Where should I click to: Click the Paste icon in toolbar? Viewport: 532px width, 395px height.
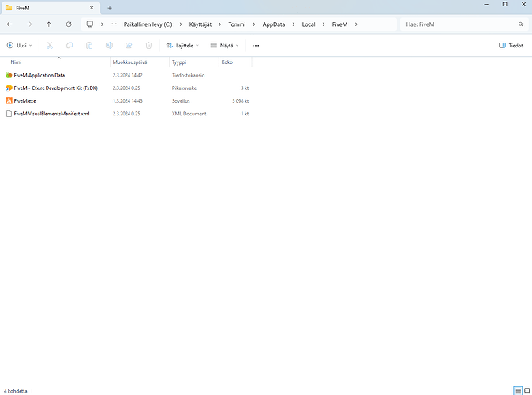pyautogui.click(x=89, y=46)
